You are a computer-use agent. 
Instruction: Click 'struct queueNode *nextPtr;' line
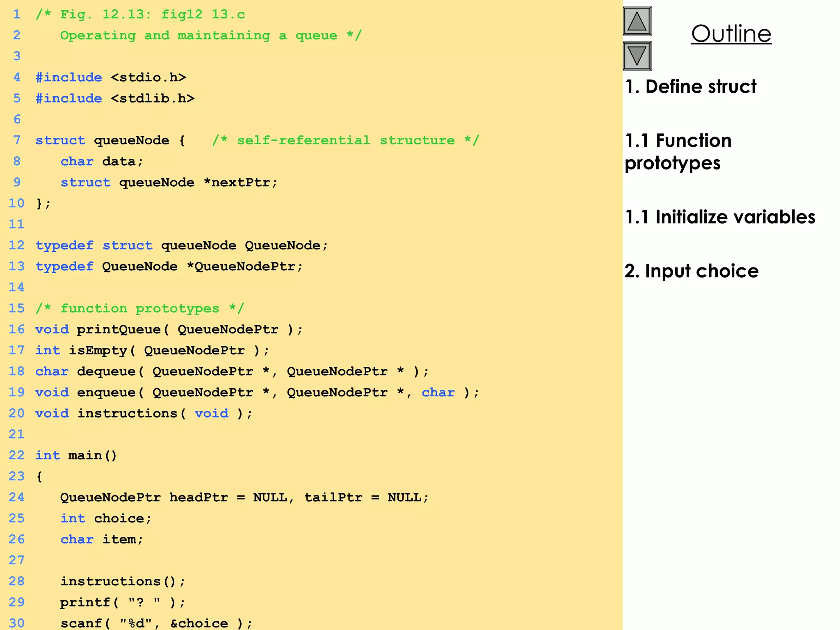169,183
